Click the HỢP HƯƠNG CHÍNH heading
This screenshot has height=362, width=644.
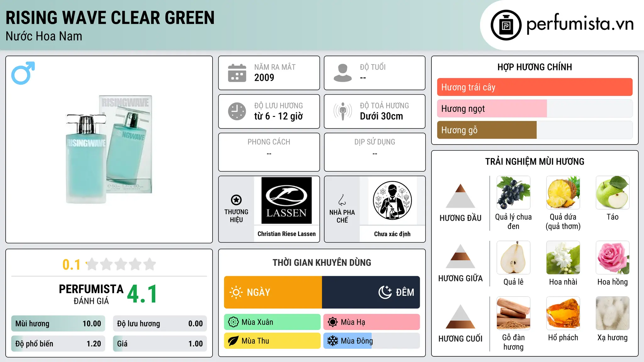pyautogui.click(x=535, y=67)
